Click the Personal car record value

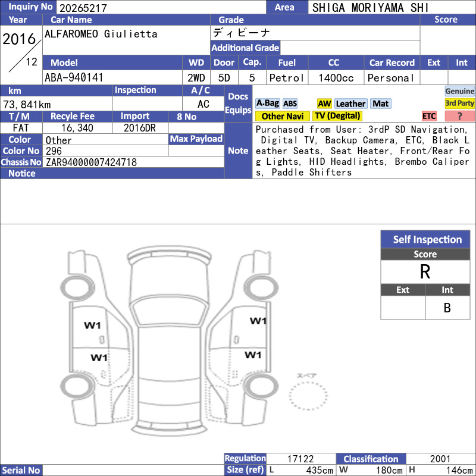tap(391, 78)
